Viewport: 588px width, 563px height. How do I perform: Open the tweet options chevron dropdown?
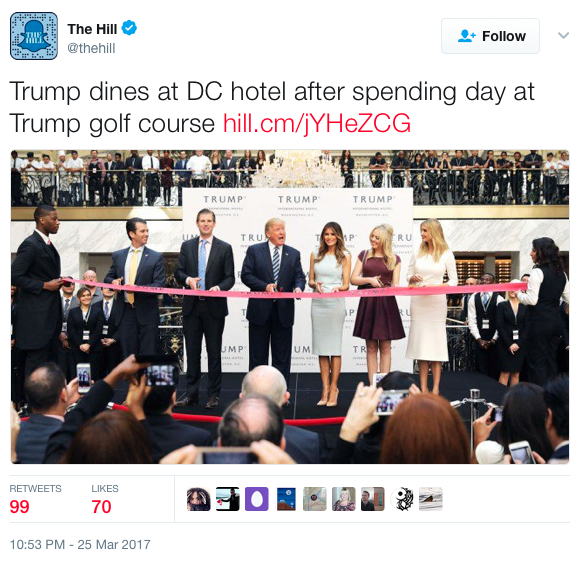pyautogui.click(x=563, y=36)
